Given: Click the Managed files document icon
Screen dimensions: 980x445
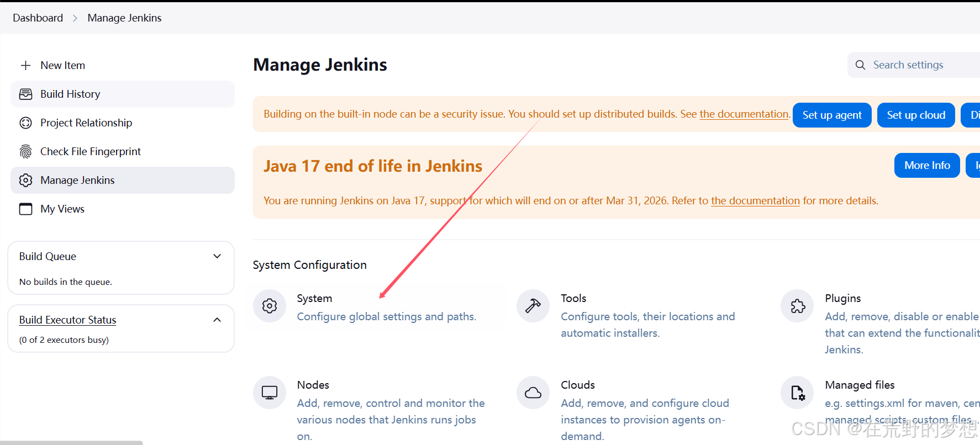Looking at the screenshot, I should click(798, 393).
